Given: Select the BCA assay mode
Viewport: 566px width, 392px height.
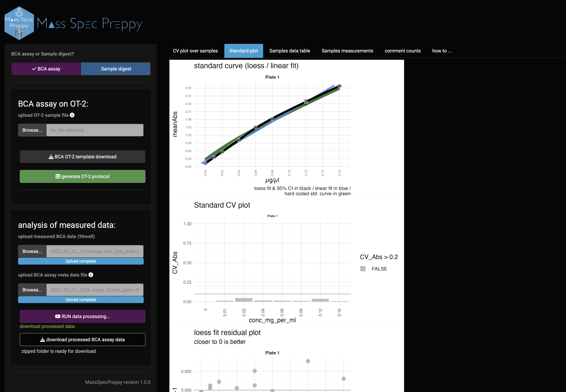Looking at the screenshot, I should tap(46, 69).
